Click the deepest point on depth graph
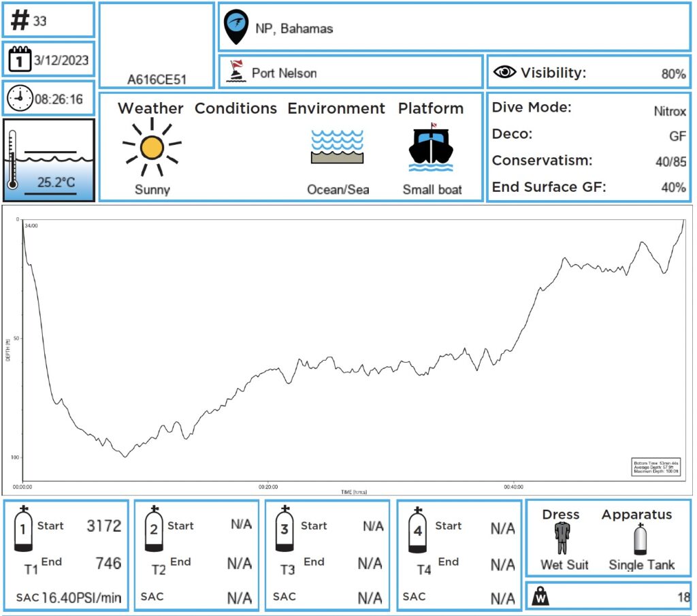This screenshot has height=616, width=697. click(x=125, y=457)
